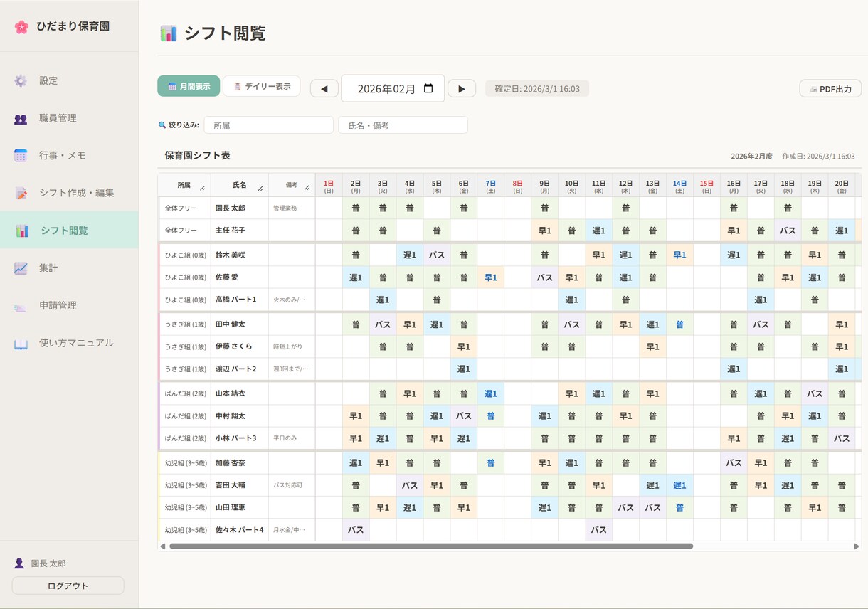Go to the 集計 page

pos(69,268)
